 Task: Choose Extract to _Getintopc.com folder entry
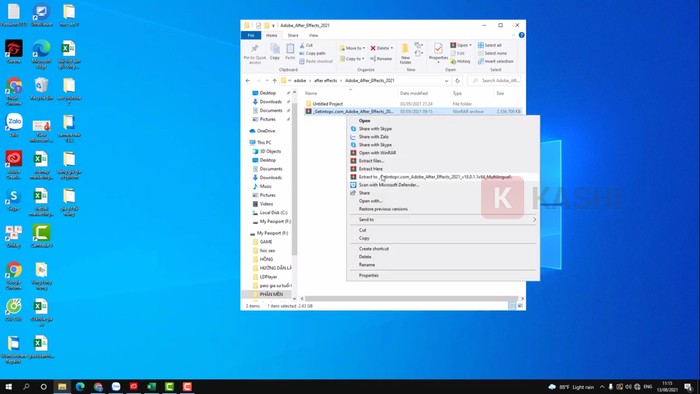443,177
